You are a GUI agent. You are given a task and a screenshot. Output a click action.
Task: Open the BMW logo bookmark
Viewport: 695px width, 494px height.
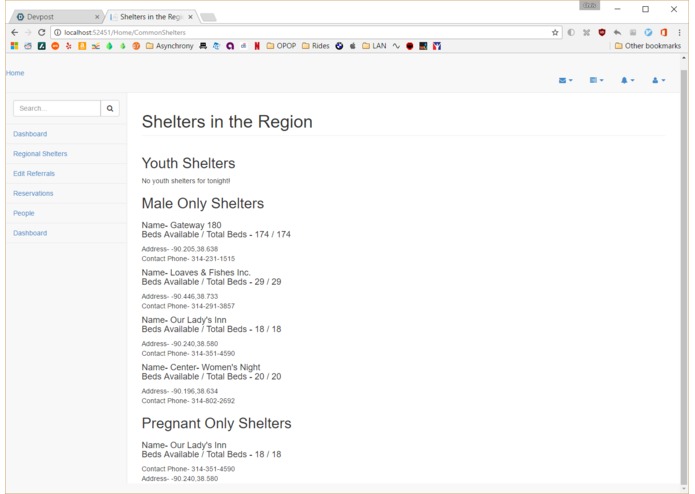(339, 46)
